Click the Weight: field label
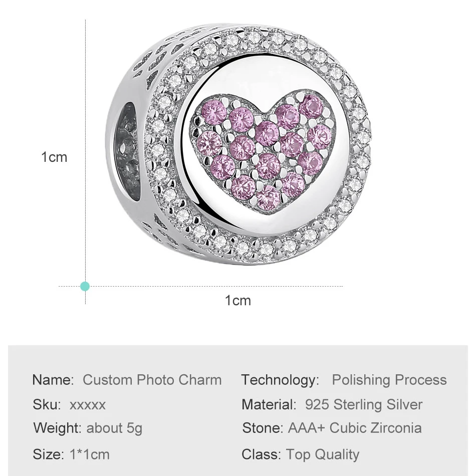The width and height of the screenshot is (476, 476). coord(57,428)
